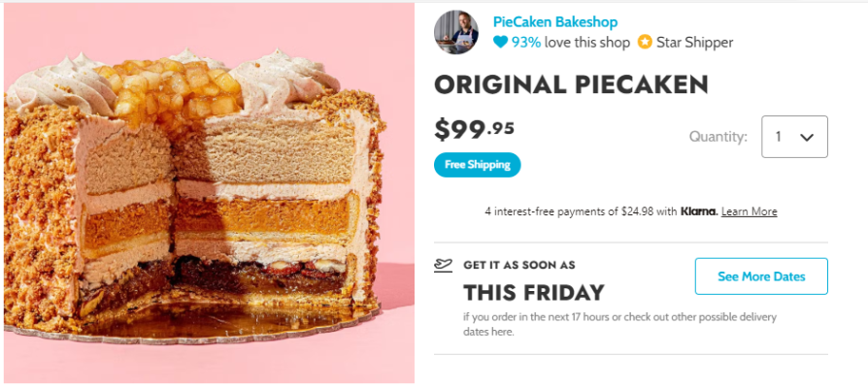868x388 pixels.
Task: Click the Quantity label
Action: point(718,137)
